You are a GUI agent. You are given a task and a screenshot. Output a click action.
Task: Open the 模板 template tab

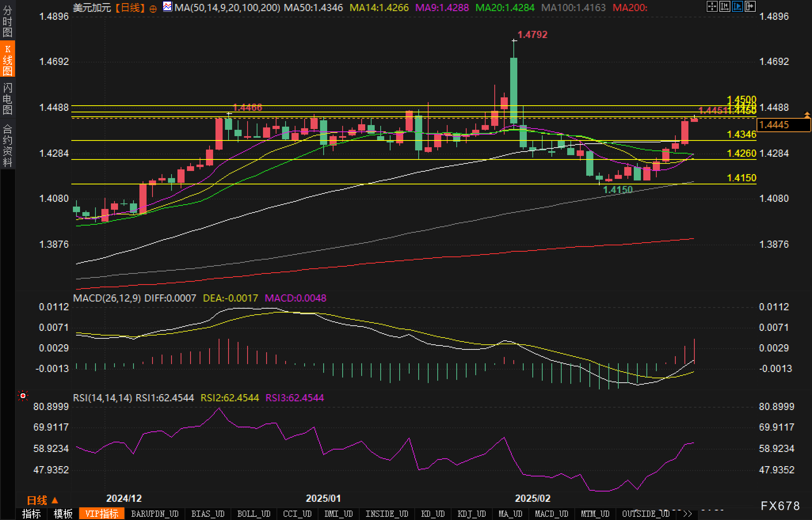(63, 514)
